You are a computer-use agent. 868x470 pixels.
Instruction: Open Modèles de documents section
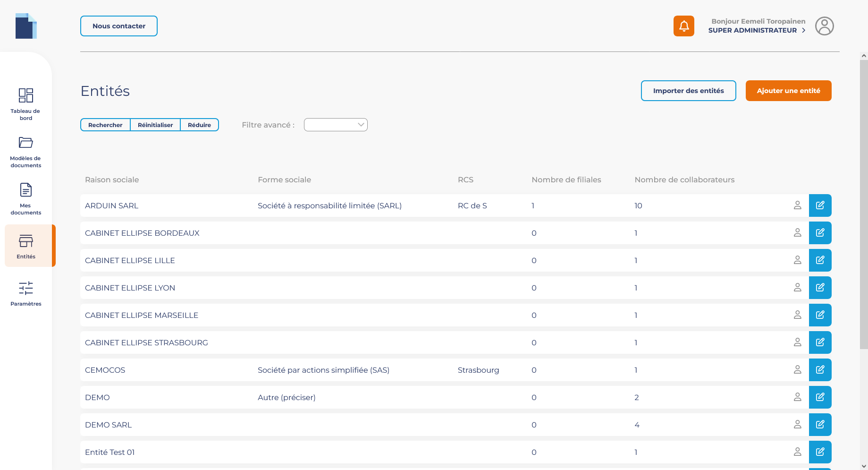pyautogui.click(x=26, y=151)
